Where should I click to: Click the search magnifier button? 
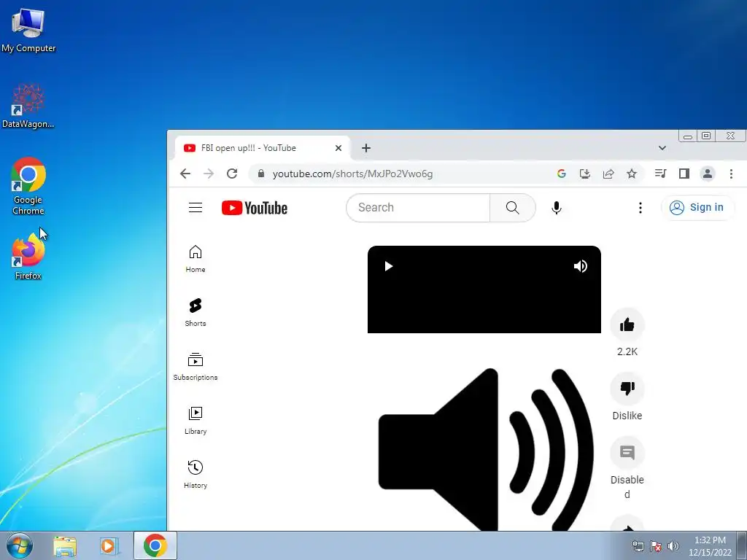click(513, 208)
